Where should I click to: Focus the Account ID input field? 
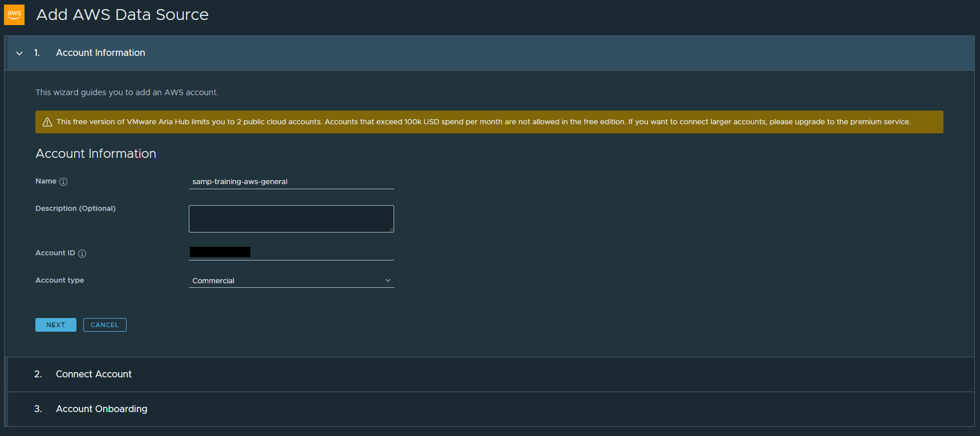[x=291, y=252]
